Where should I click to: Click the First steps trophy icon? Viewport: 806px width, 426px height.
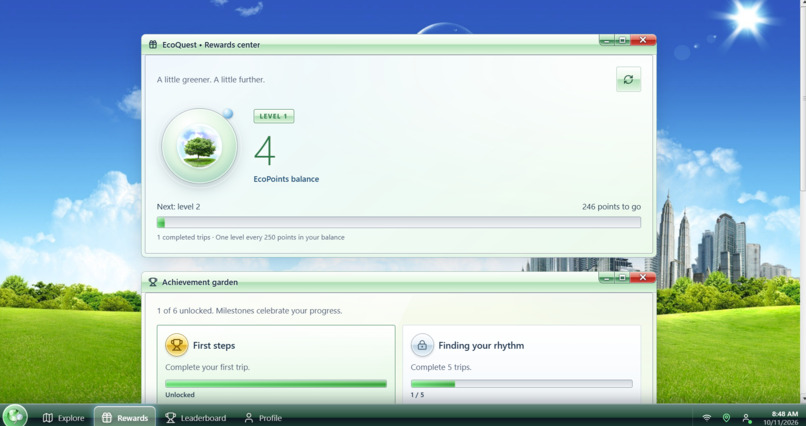coord(176,345)
